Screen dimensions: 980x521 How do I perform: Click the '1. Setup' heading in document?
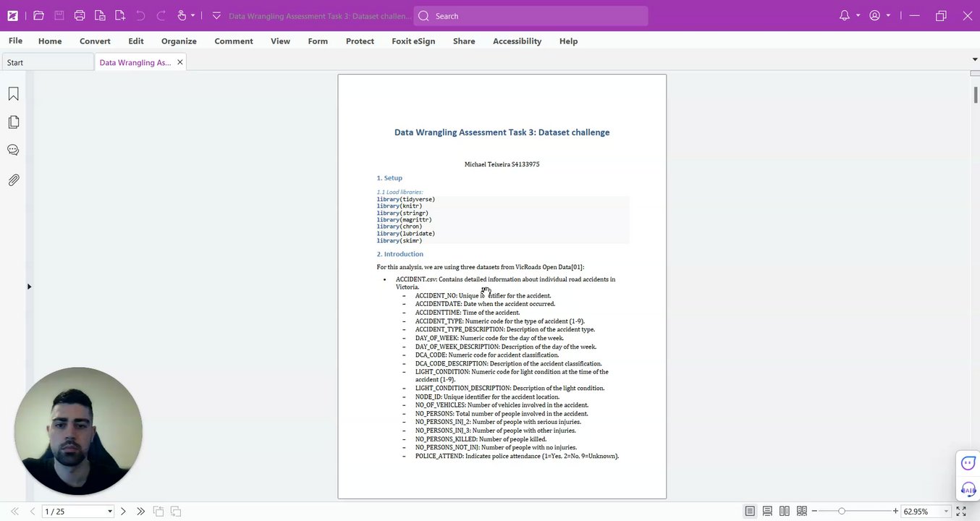(389, 178)
